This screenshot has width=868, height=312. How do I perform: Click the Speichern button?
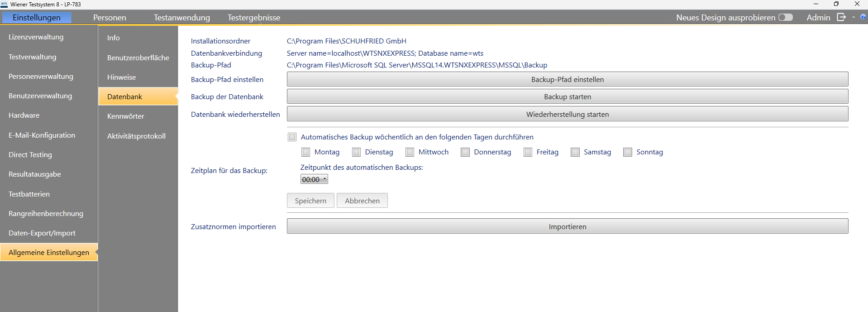[x=310, y=201]
